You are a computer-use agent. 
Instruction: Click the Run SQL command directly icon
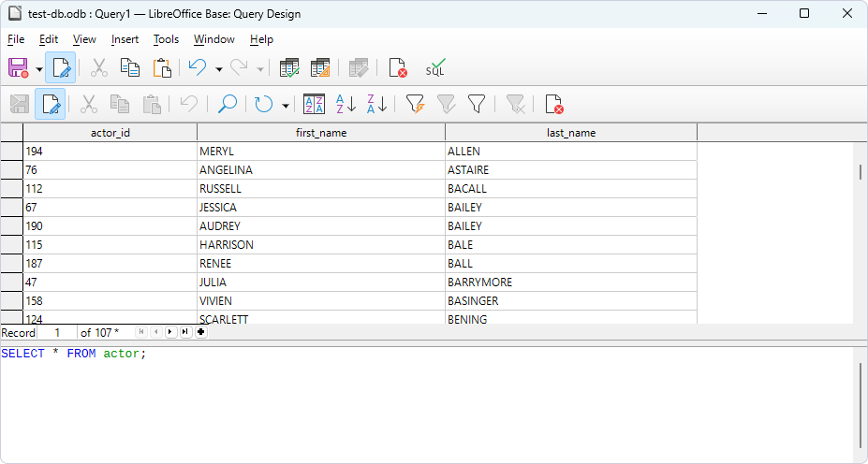(435, 67)
